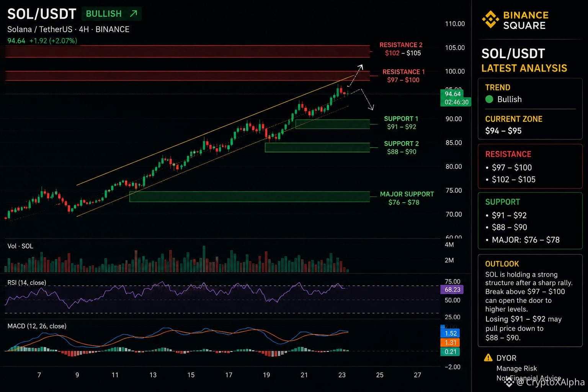Click the $102 – $105 bullet in side panel
The height and width of the screenshot is (392, 588).
(x=511, y=180)
